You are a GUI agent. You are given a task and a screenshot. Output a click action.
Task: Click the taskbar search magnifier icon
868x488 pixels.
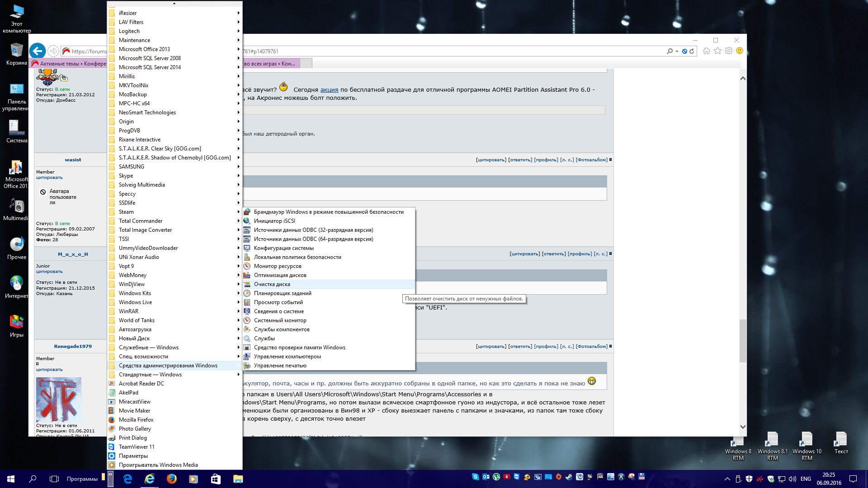point(33,479)
